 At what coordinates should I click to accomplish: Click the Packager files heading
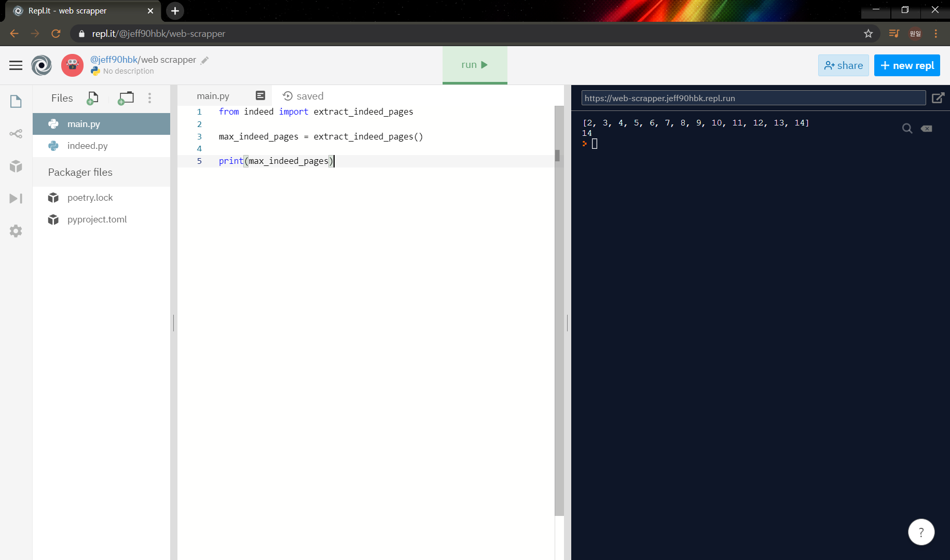pos(80,172)
